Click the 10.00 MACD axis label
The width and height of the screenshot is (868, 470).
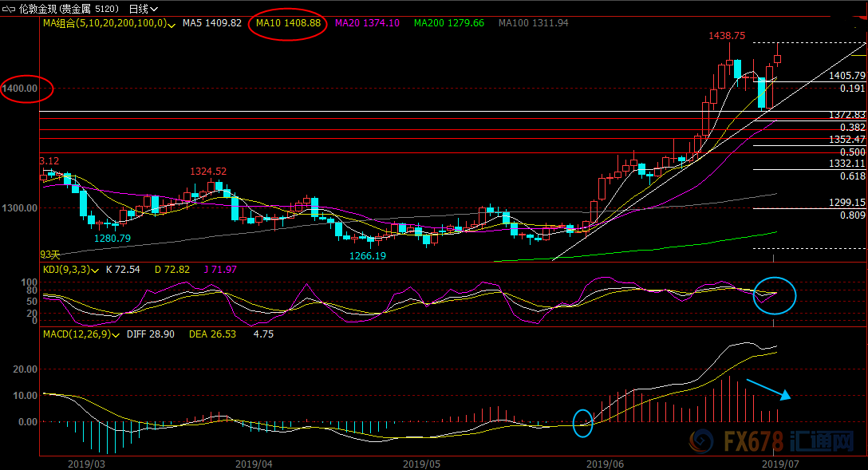tap(26, 396)
